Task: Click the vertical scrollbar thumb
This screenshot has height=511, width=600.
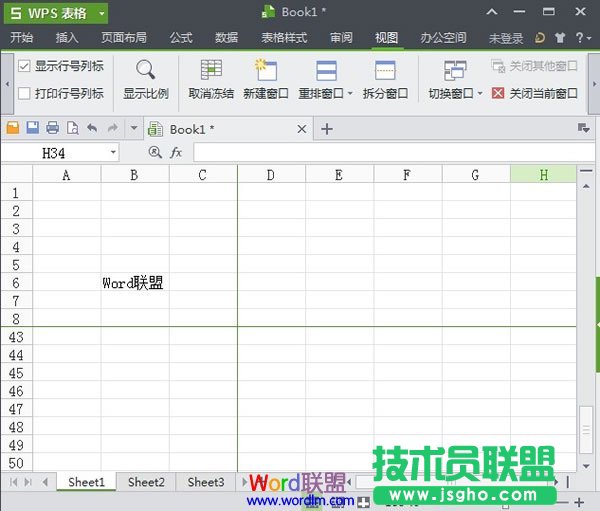Action: [586, 429]
